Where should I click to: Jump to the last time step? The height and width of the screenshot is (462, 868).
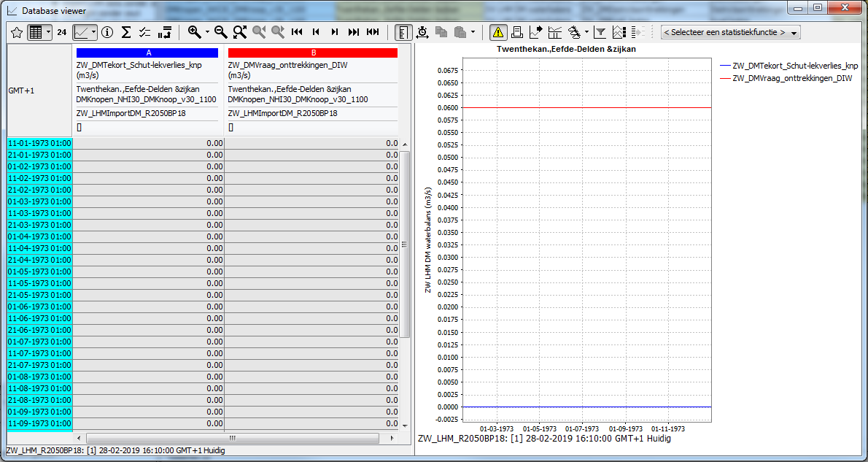click(x=354, y=32)
